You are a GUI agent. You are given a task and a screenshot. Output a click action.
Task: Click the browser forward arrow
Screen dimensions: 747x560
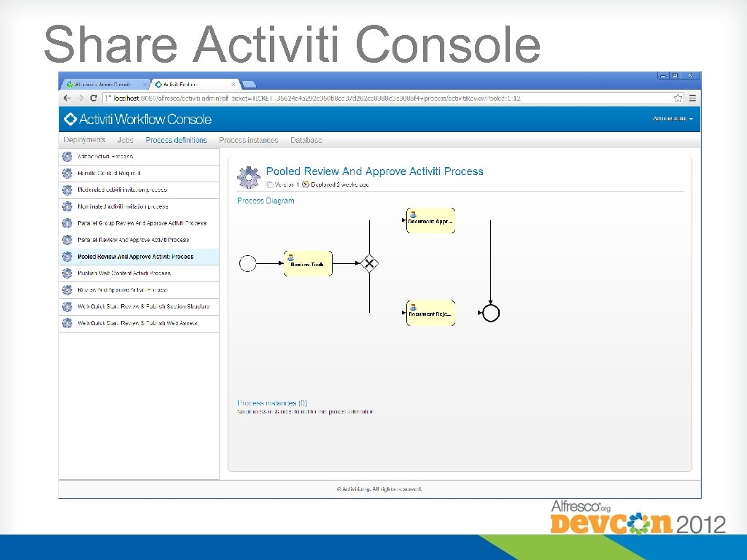80,98
